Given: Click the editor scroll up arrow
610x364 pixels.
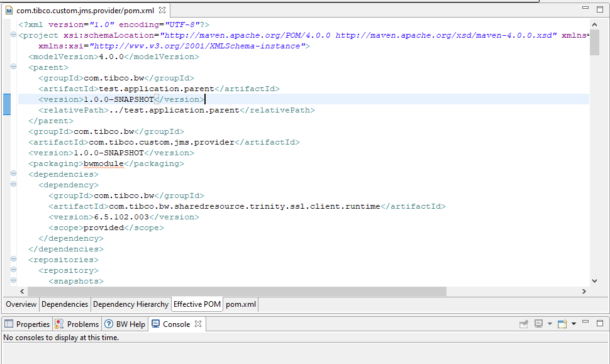Looking at the screenshot, I should 594,25.
